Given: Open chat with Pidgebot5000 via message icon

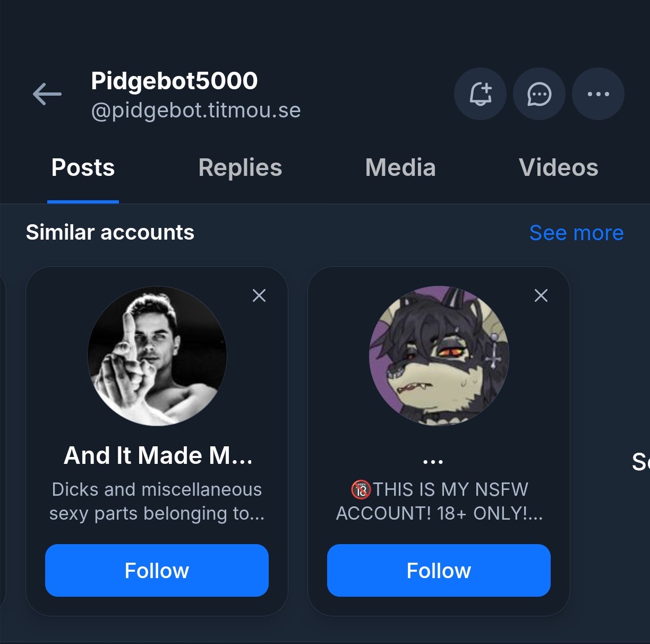Looking at the screenshot, I should [x=539, y=94].
